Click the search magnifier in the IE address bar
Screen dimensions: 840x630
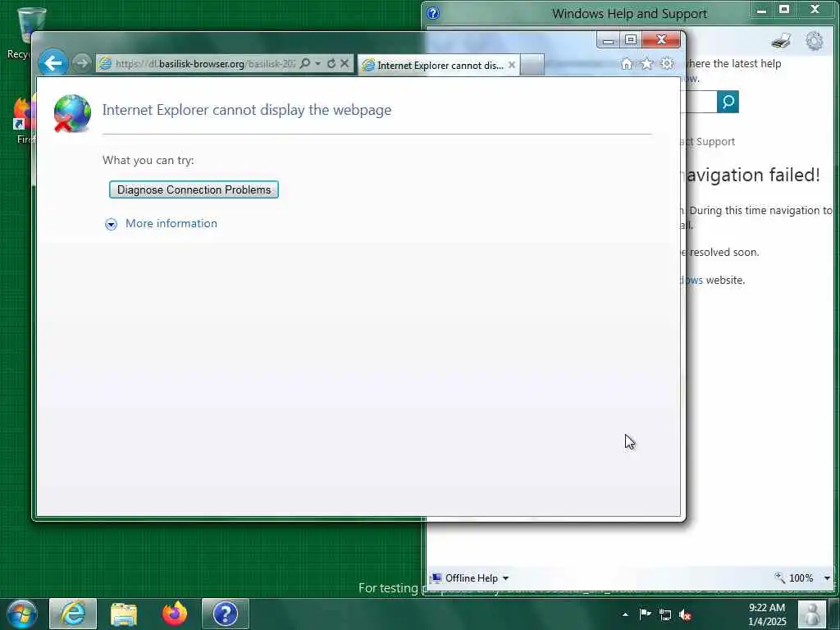pos(305,63)
